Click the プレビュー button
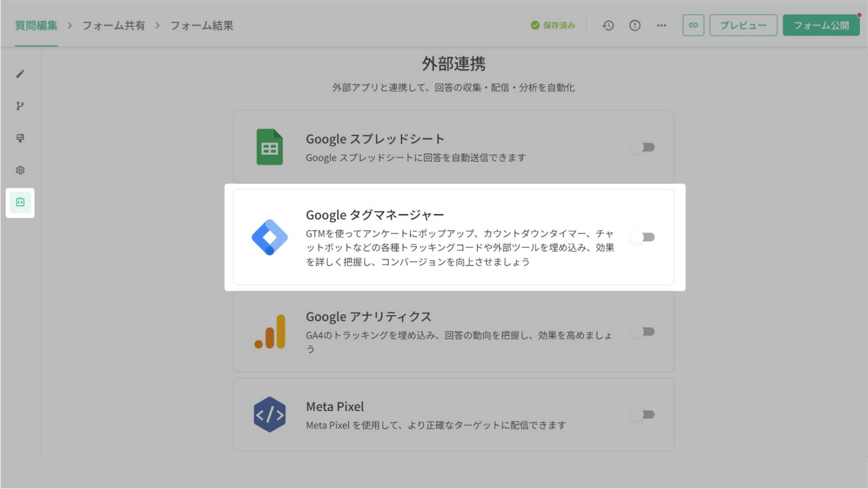868x489 pixels. pyautogui.click(x=743, y=25)
